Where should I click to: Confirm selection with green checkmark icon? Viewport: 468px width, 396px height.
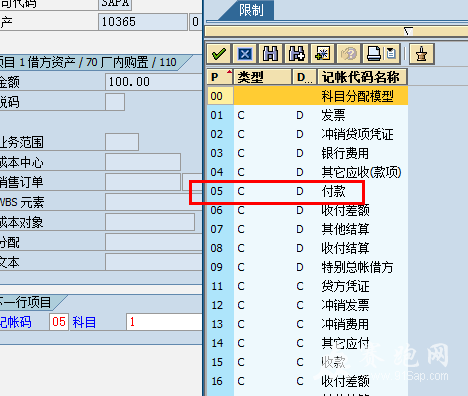(x=219, y=54)
